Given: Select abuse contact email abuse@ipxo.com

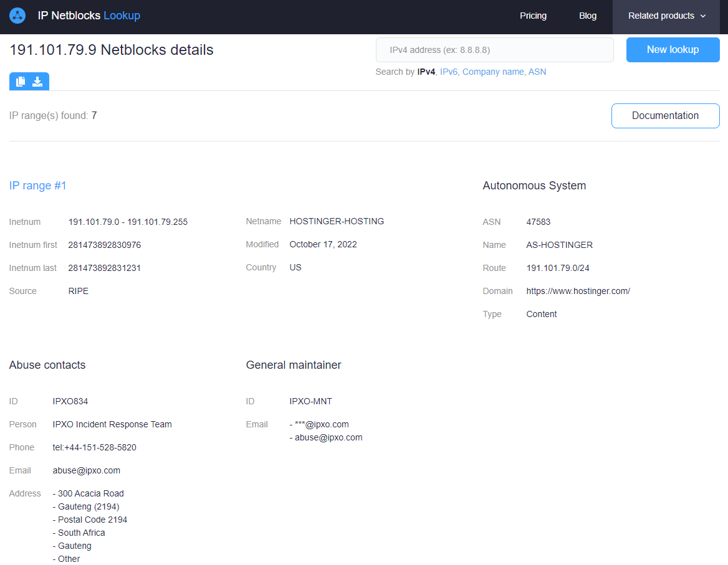Looking at the screenshot, I should [x=87, y=470].
